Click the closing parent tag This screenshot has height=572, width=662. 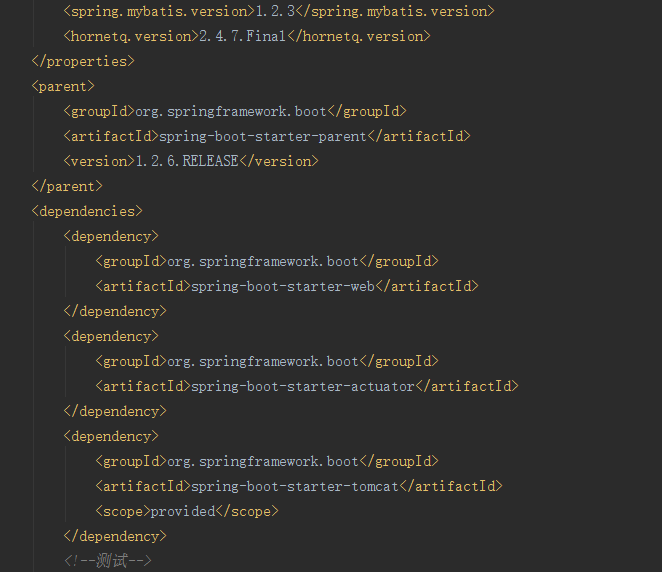click(67, 186)
